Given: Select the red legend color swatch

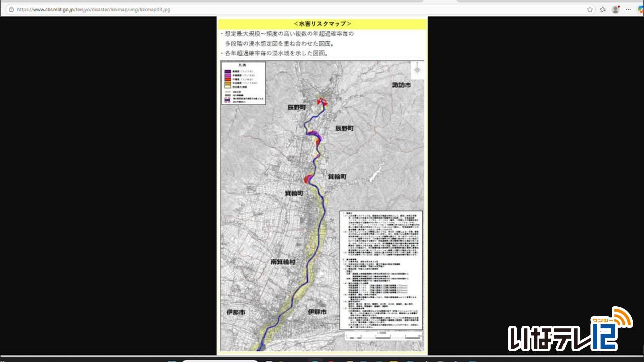Looking at the screenshot, I should pos(227,79).
